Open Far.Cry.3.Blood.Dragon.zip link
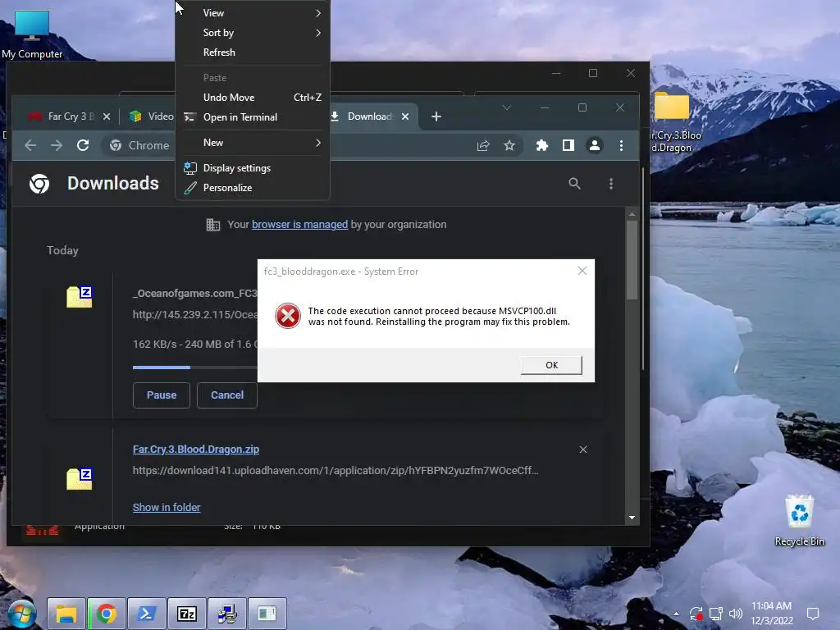Image resolution: width=840 pixels, height=630 pixels. pyautogui.click(x=196, y=450)
